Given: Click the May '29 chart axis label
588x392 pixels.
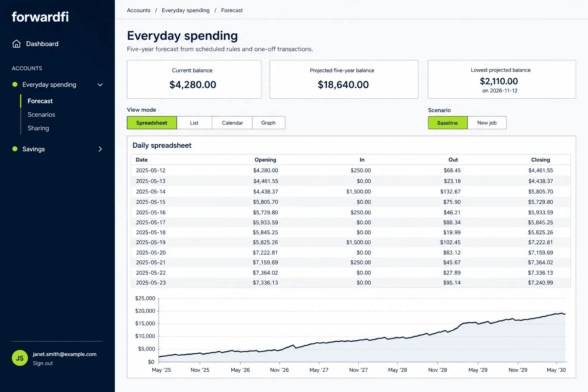Looking at the screenshot, I should tap(478, 370).
